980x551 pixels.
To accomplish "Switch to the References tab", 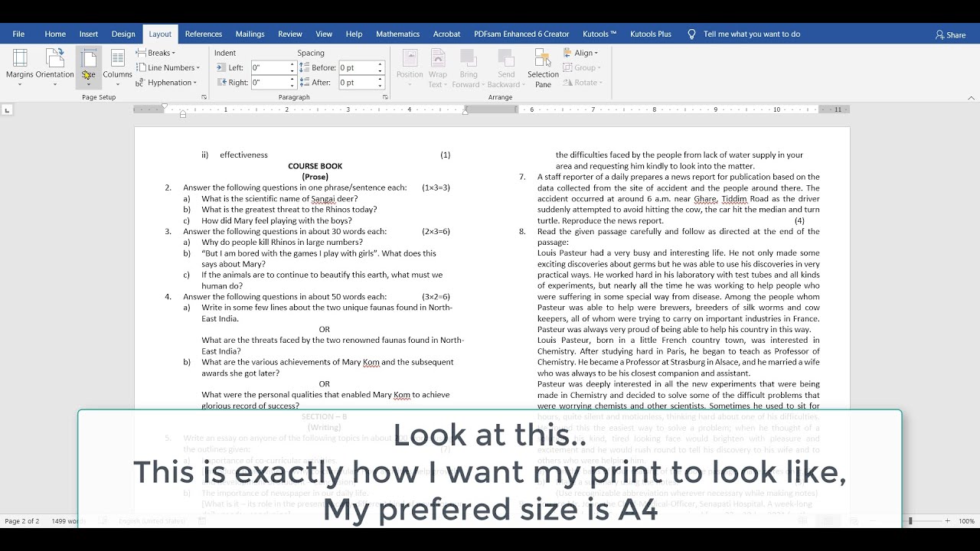I will 204,34.
